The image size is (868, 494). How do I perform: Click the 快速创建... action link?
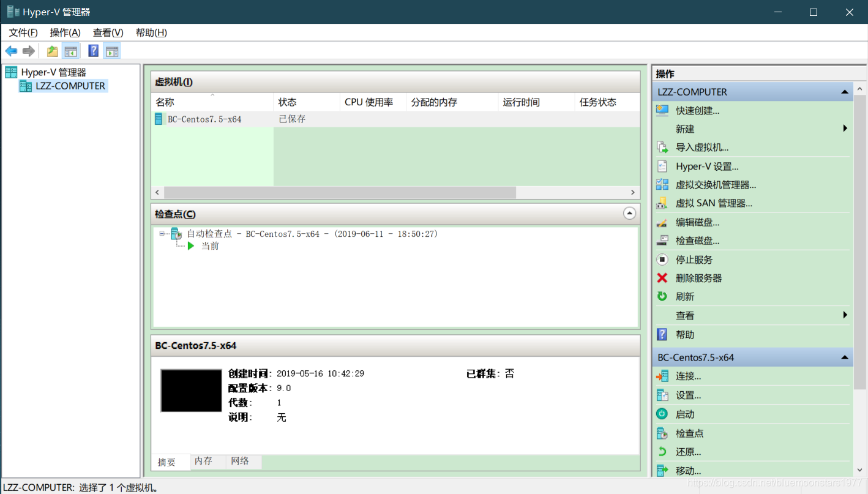click(x=698, y=111)
